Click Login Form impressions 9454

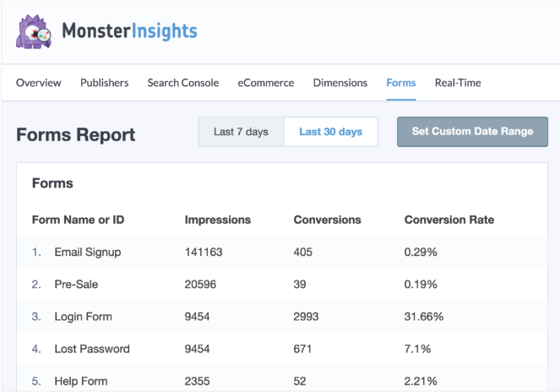tap(197, 317)
